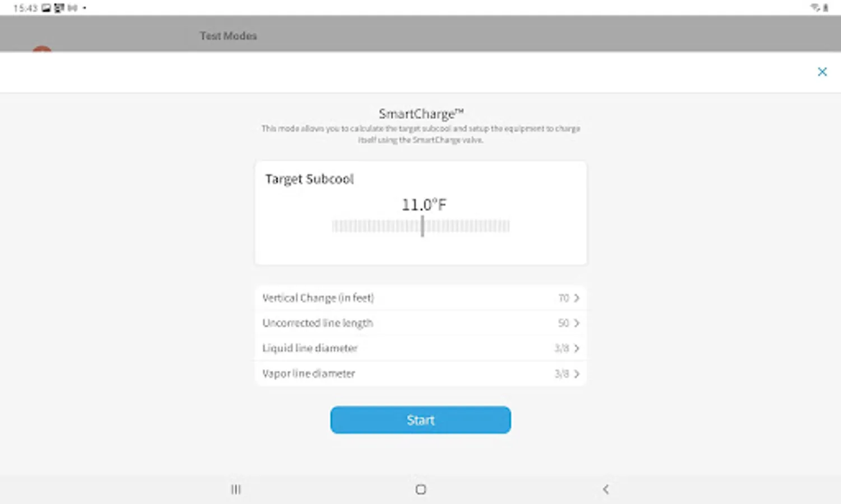The image size is (841, 504).
Task: Tap the Wi-Fi status icon
Action: pyautogui.click(x=815, y=7)
